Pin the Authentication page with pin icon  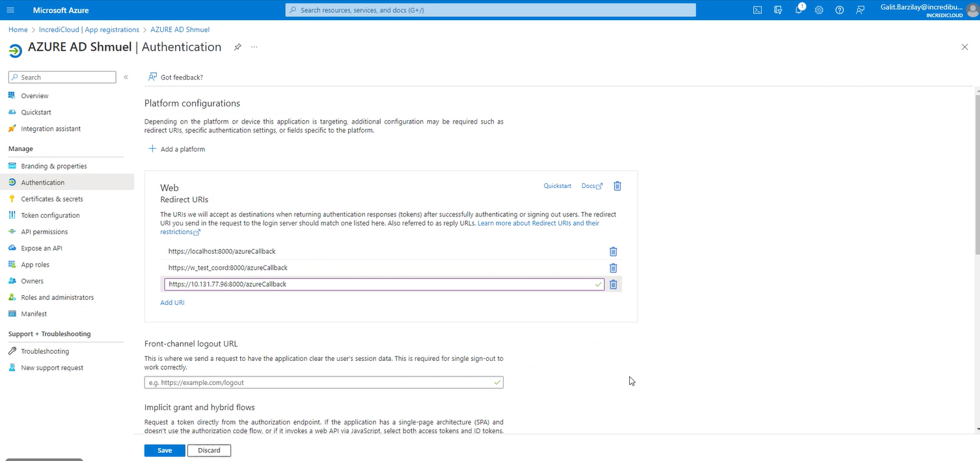coord(238,47)
